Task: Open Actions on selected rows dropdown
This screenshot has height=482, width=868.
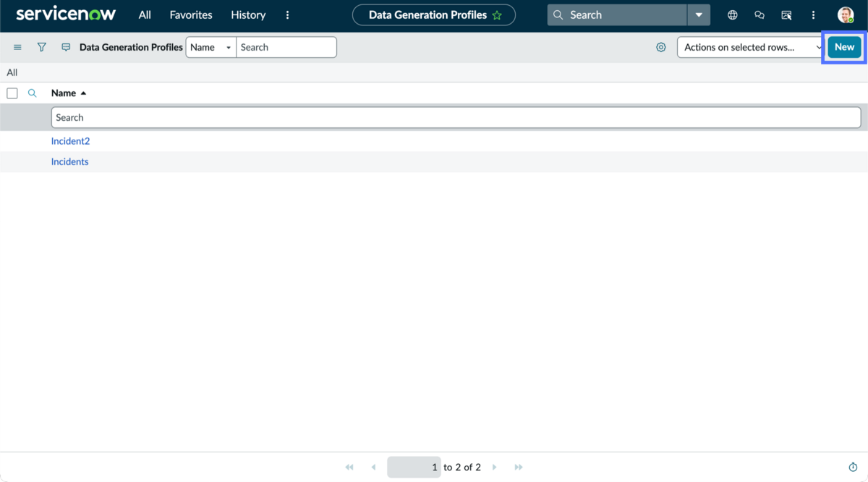Action: click(x=750, y=47)
